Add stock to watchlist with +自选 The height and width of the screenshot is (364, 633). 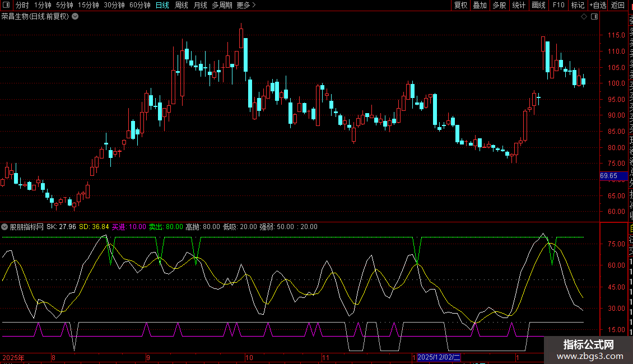598,6
